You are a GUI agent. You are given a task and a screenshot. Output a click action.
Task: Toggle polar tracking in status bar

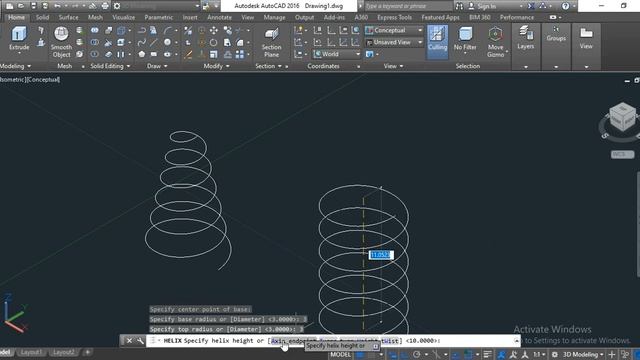416,354
